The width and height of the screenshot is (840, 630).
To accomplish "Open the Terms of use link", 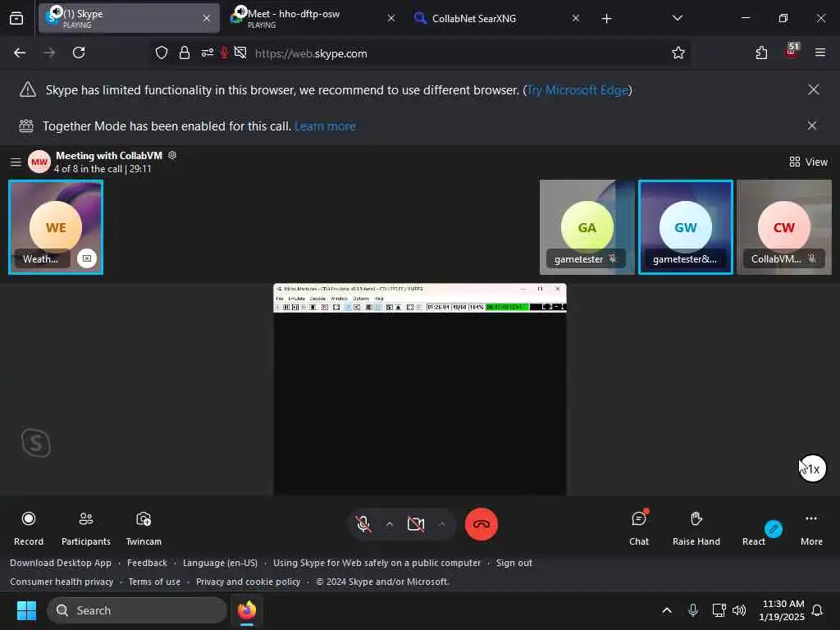I will [x=154, y=582].
